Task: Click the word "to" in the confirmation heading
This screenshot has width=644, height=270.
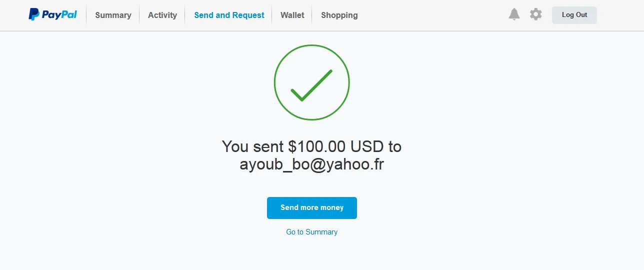Action: point(394,146)
